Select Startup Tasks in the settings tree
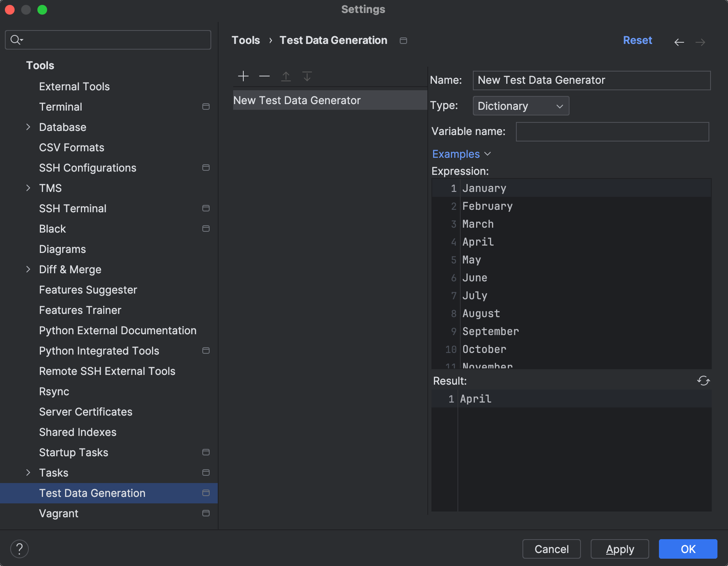Image resolution: width=728 pixels, height=566 pixels. point(74,452)
